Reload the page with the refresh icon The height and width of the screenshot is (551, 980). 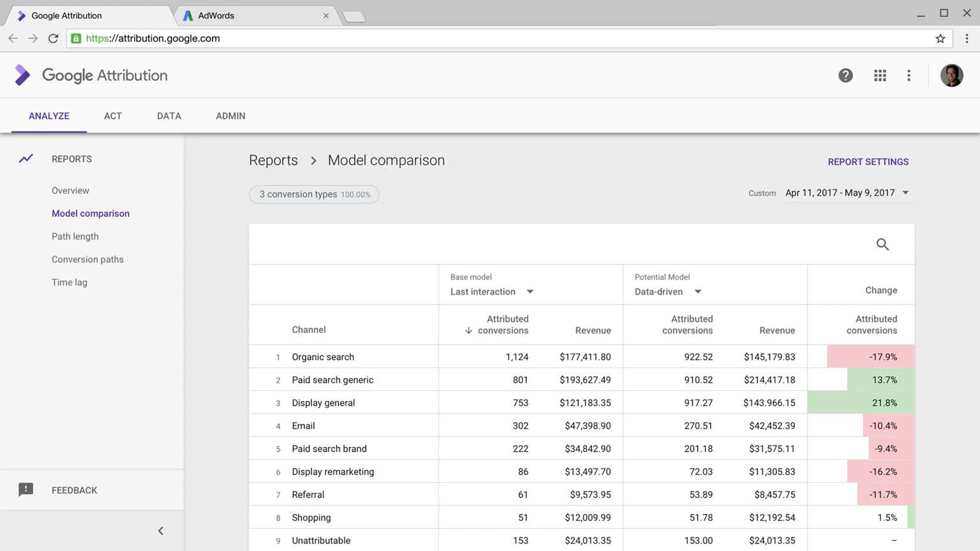point(54,38)
